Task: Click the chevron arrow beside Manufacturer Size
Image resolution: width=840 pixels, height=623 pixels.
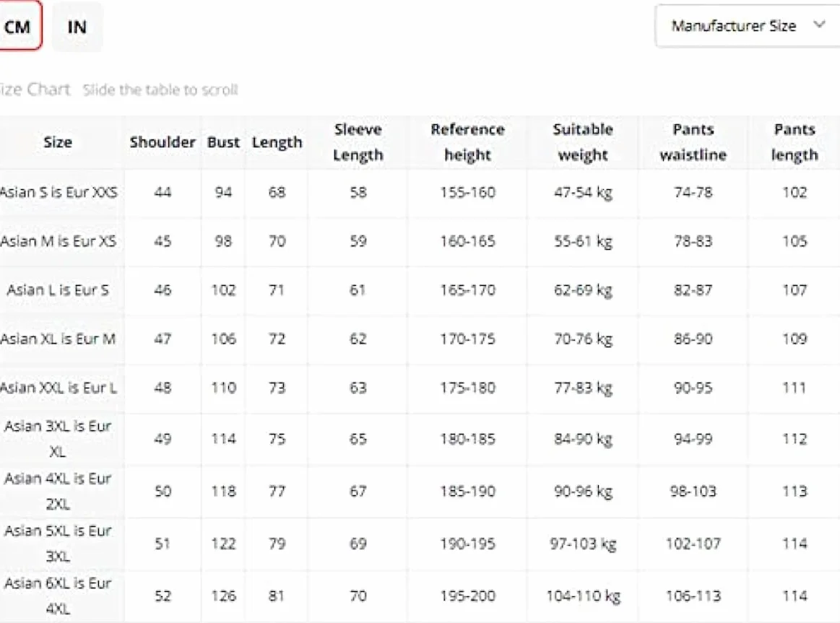Action: click(818, 25)
